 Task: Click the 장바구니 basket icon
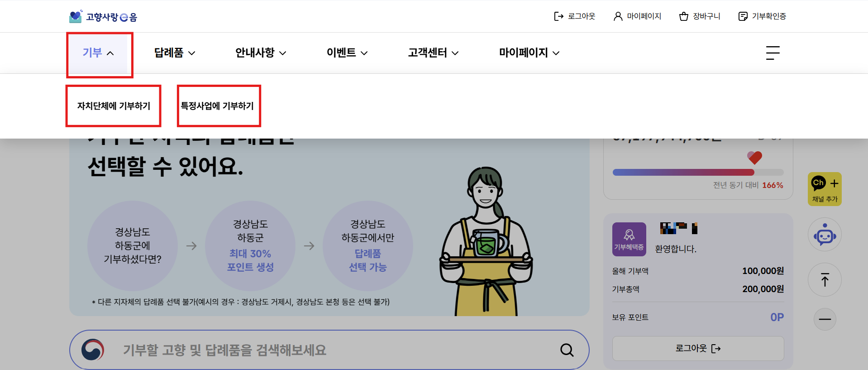(684, 16)
